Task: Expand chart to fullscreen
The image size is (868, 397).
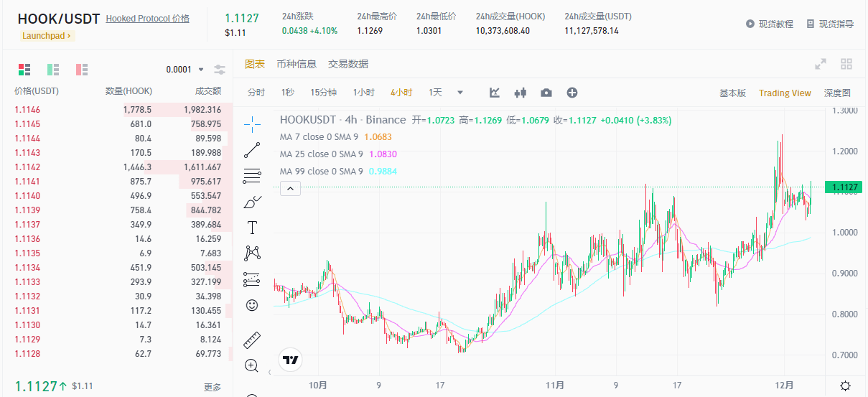Action: coord(821,64)
